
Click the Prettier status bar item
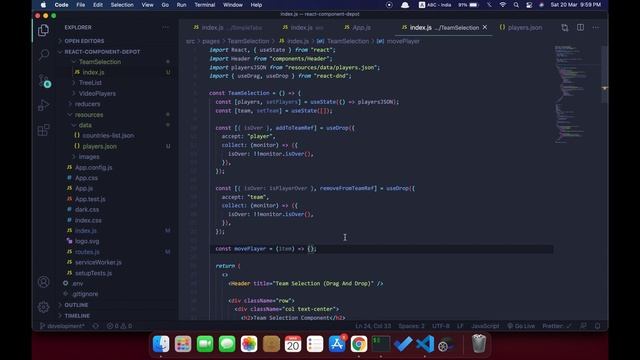point(556,326)
